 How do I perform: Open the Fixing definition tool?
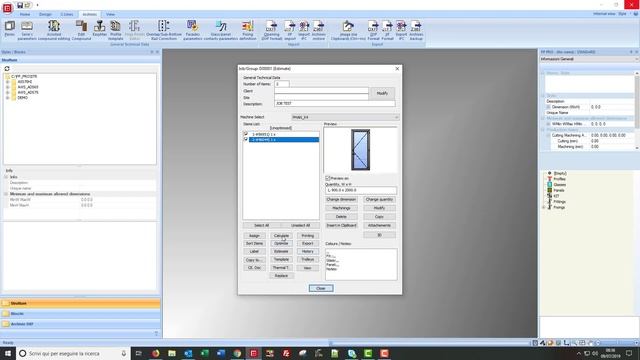pyautogui.click(x=248, y=30)
